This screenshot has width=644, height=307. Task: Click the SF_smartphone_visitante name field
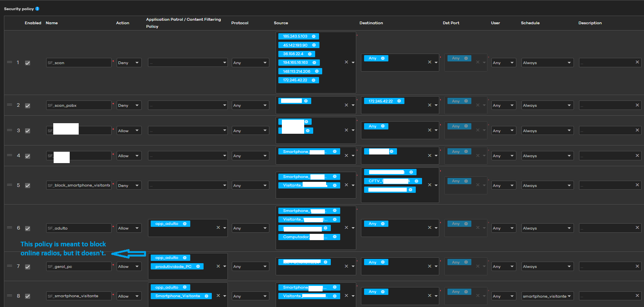(x=79, y=296)
